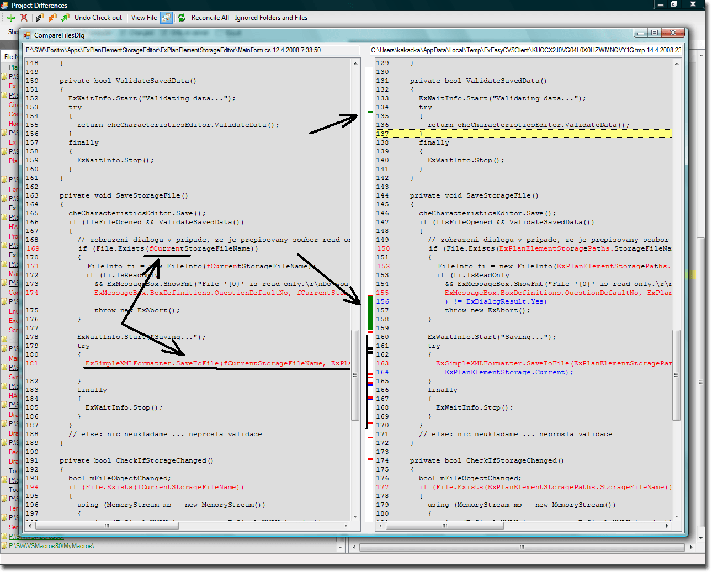Image resolution: width=723 pixels, height=588 pixels.
Task: Click the green Reconcile refresh icon
Action: point(182,18)
